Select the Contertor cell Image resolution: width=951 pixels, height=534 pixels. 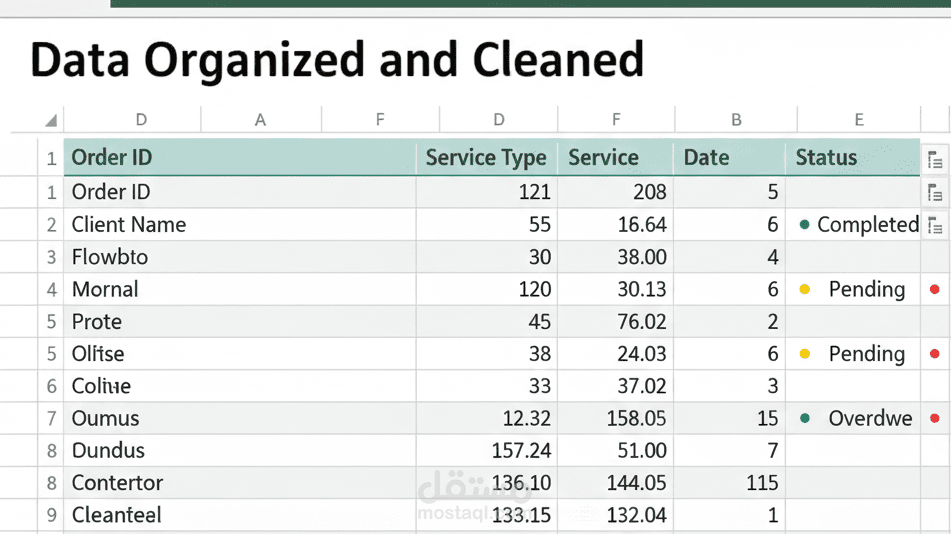point(240,483)
